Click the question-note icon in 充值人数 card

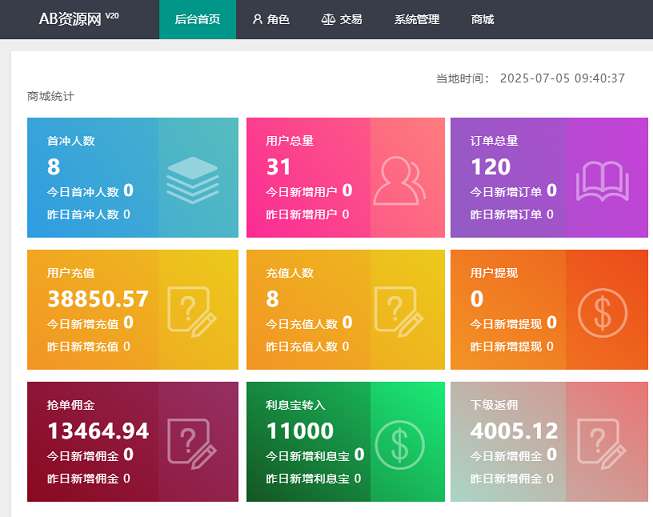pos(399,311)
